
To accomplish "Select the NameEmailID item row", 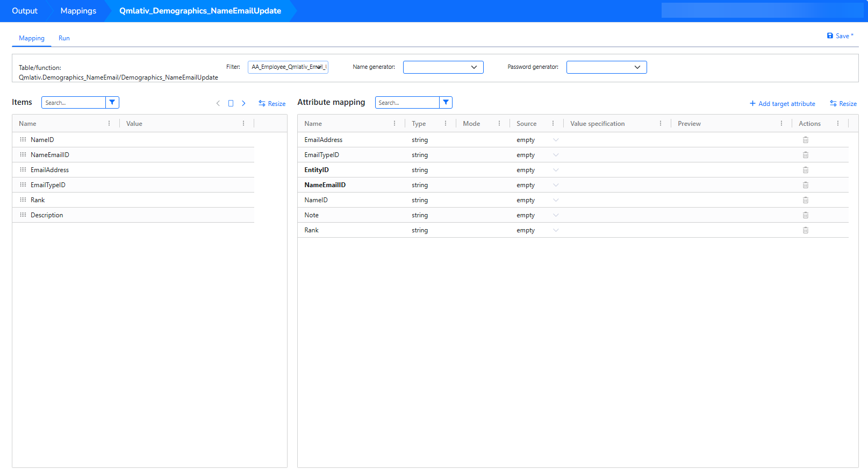I will (133, 155).
